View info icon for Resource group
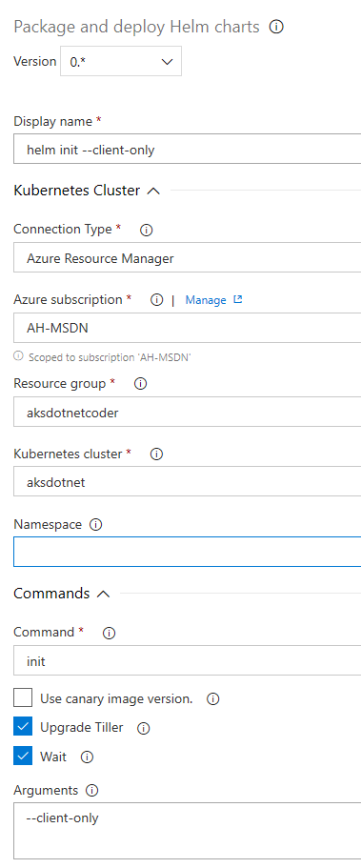The width and height of the screenshot is (361, 868). coord(141,384)
